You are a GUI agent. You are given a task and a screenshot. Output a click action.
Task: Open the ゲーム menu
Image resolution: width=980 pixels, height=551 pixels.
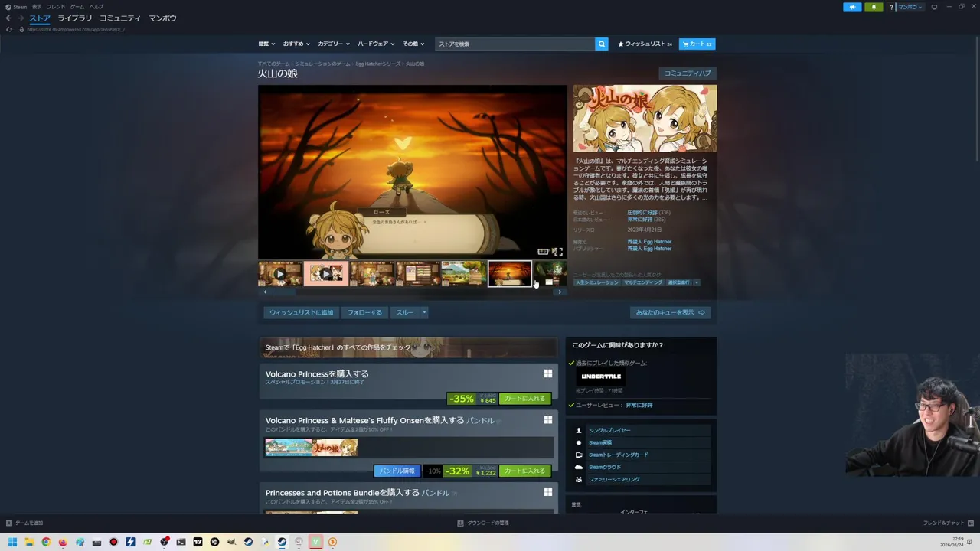pyautogui.click(x=77, y=7)
